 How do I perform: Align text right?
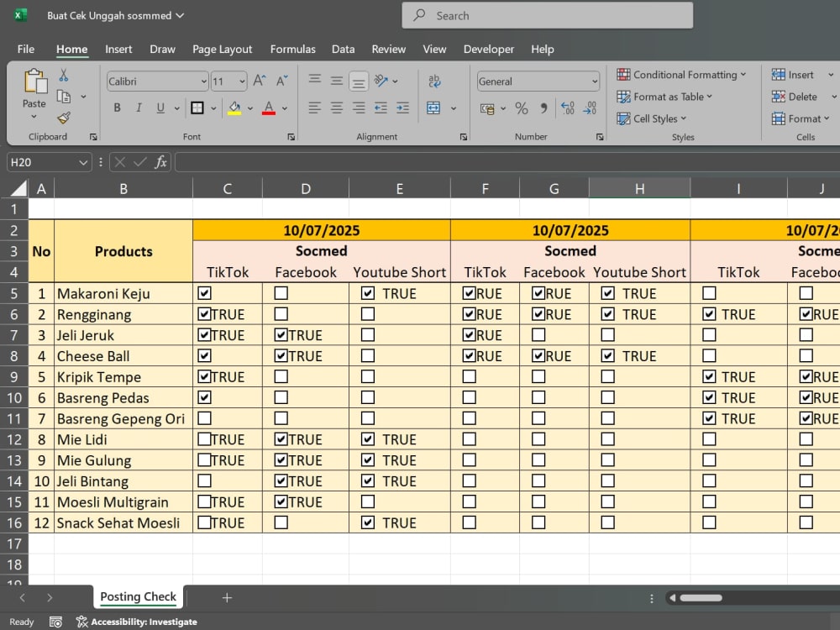coord(359,108)
